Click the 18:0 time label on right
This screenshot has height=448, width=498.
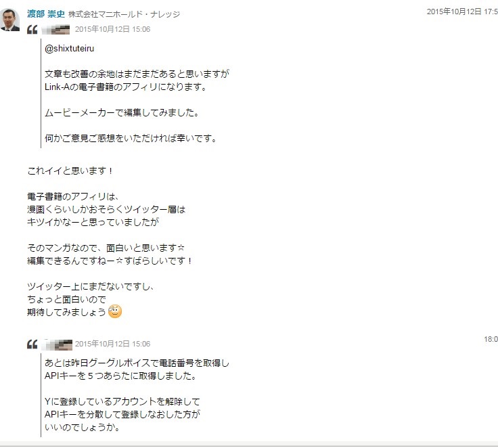click(x=491, y=339)
